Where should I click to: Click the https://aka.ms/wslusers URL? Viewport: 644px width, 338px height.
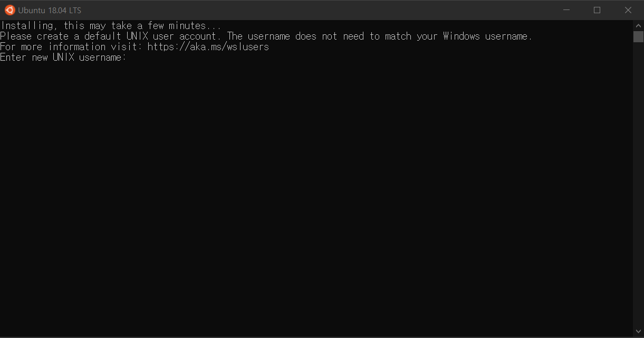click(208, 47)
